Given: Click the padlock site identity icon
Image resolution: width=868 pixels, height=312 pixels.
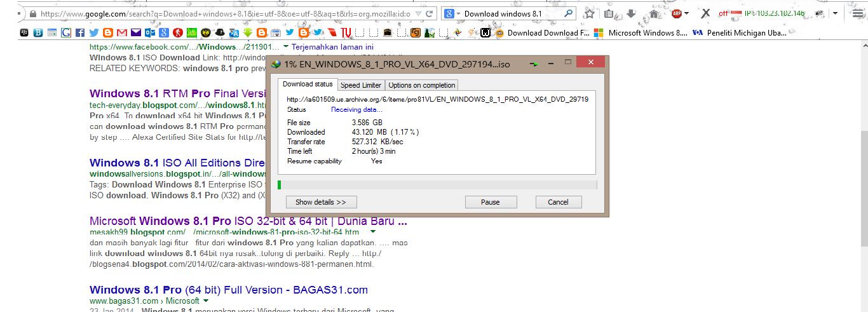Looking at the screenshot, I should click(32, 13).
